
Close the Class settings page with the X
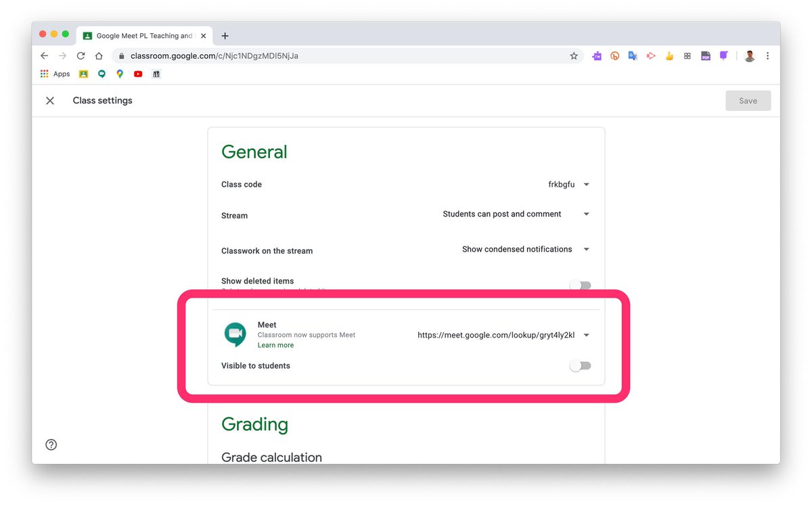(x=50, y=101)
